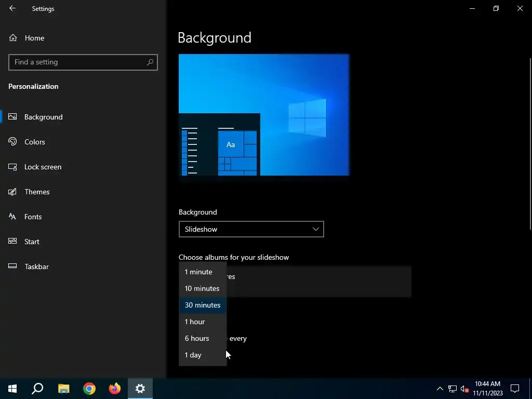Open Firefox from the taskbar

[x=115, y=389]
